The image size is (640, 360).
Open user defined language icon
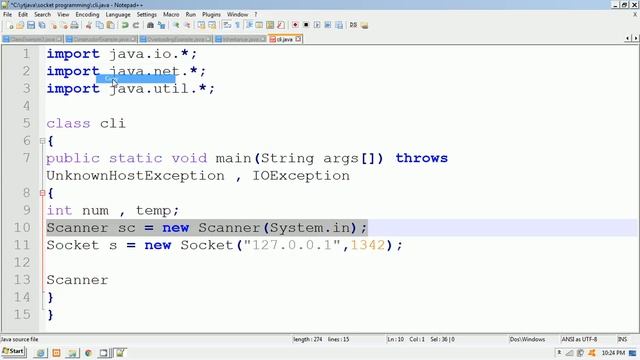coord(259,25)
